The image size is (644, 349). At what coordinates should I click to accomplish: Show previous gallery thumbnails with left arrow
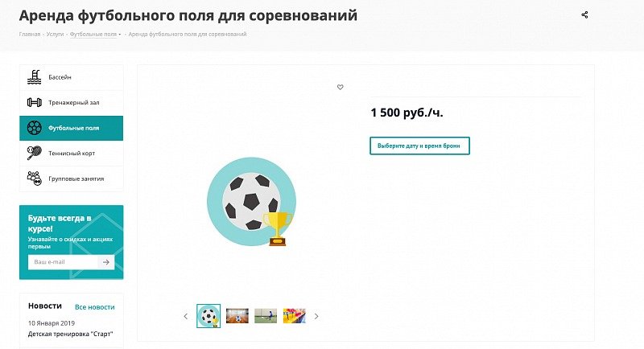(x=185, y=316)
